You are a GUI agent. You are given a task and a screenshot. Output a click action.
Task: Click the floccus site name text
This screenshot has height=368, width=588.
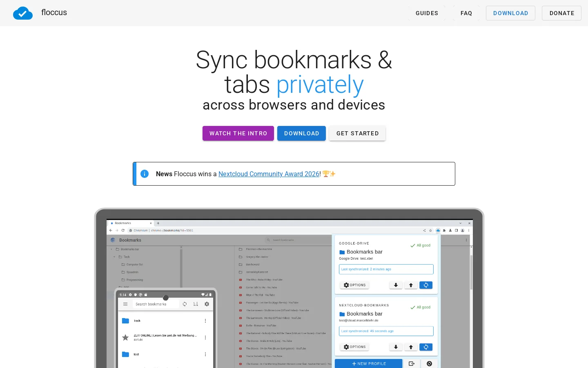54,13
